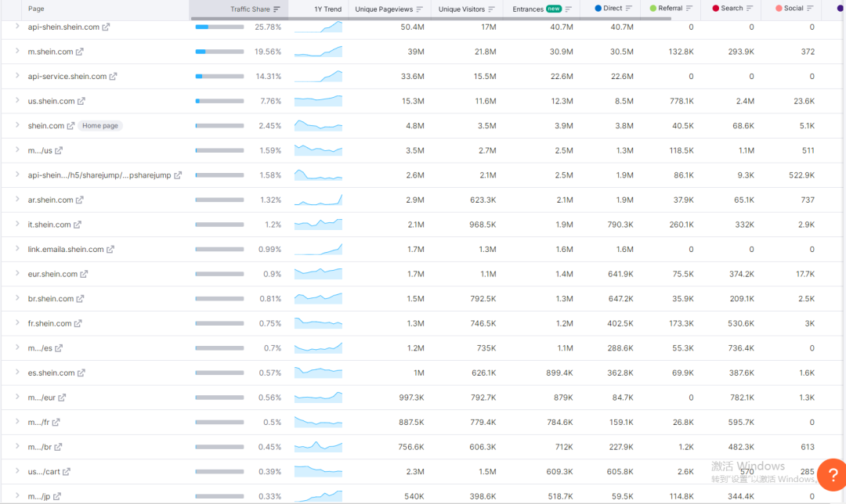Sort by Traffic Share sort icon
Image resolution: width=846 pixels, height=504 pixels.
tap(277, 9)
